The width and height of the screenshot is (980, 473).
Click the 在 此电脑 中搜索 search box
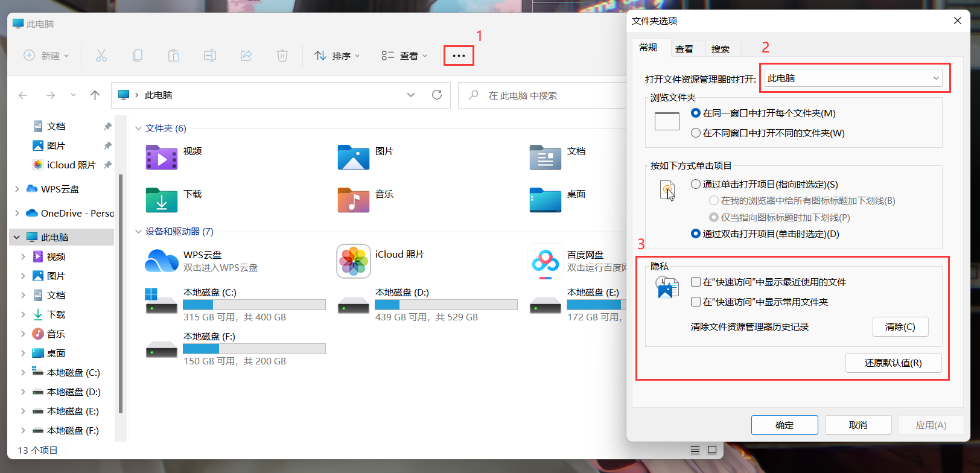543,95
